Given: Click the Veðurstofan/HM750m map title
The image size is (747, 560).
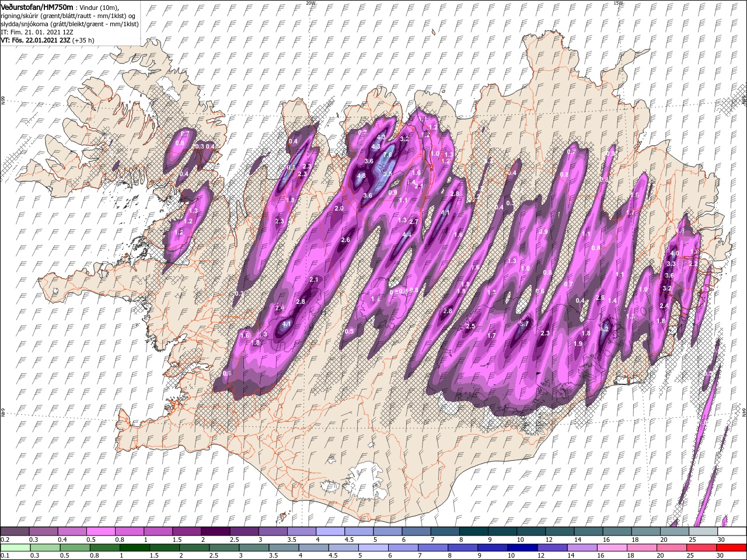Looking at the screenshot, I should point(37,7).
